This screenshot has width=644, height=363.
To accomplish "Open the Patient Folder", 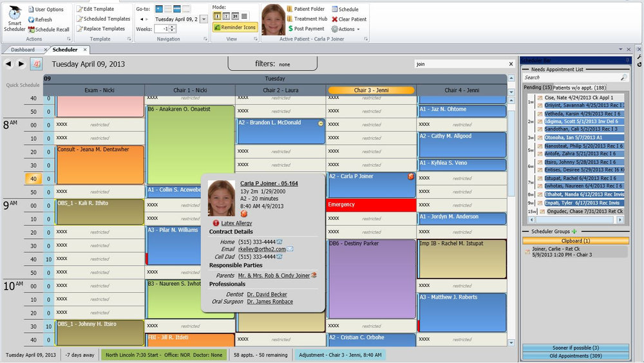I will point(305,9).
